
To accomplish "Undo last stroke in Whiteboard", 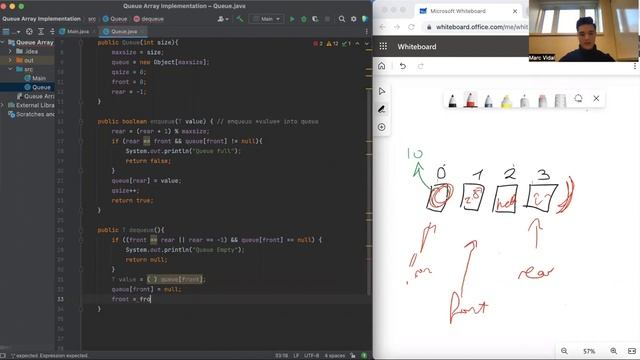I will (403, 66).
